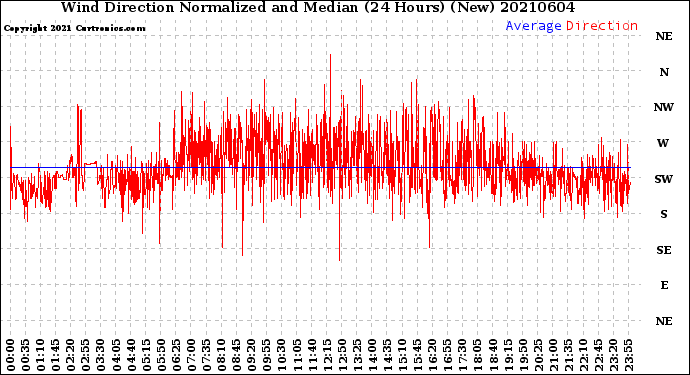Click the 12:15 time label
690x375 pixels.
(327, 355)
